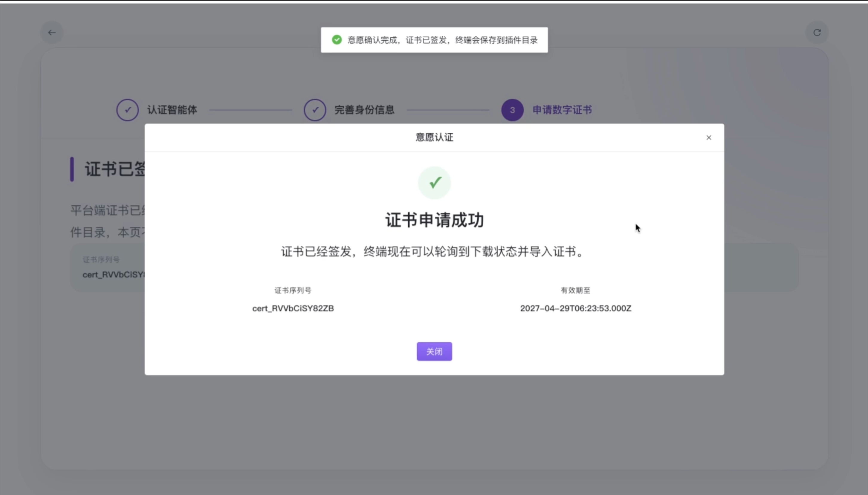Select step 3 circle for 申请数字证书
The image size is (868, 495).
point(512,110)
